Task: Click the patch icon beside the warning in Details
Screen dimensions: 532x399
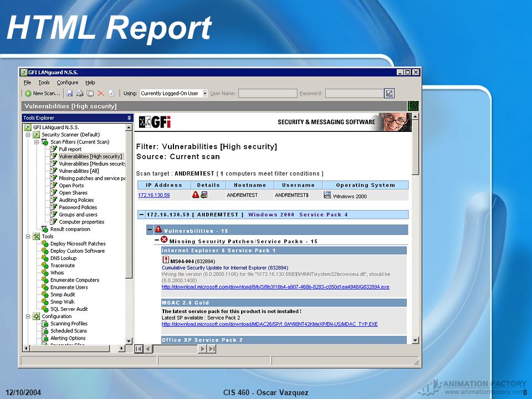Action: (204, 195)
